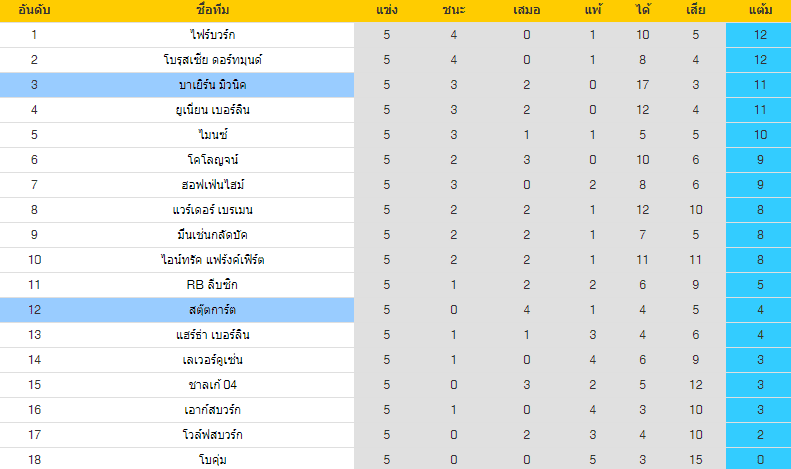Open team แวร์เดอร์ เบรเมน
Image resolution: width=791 pixels, height=469 pixels.
212,210
